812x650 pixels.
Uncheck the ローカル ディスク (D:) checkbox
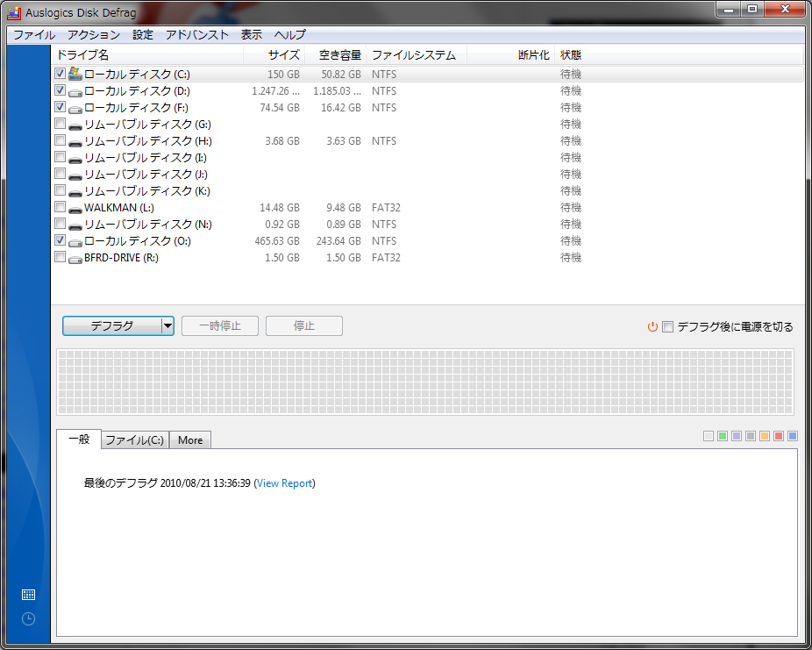(61, 90)
